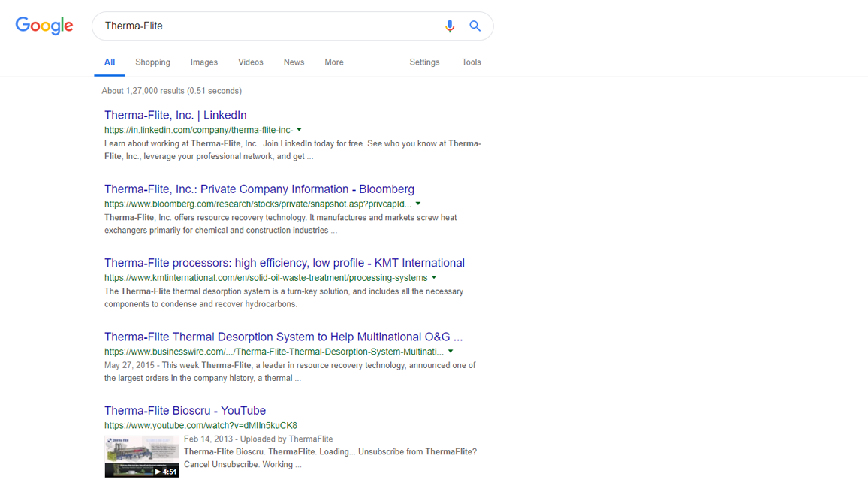868x489 pixels.
Task: Start voice search with the microphone icon
Action: point(450,26)
